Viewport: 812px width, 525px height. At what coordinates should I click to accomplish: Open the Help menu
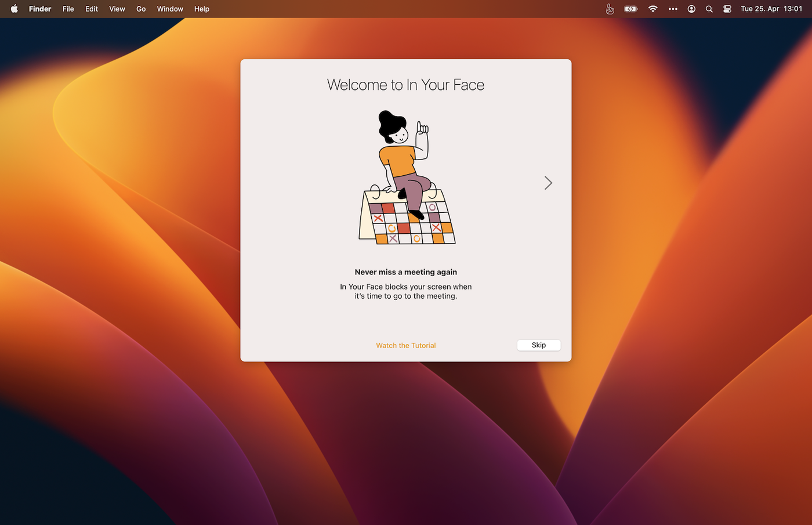(202, 9)
